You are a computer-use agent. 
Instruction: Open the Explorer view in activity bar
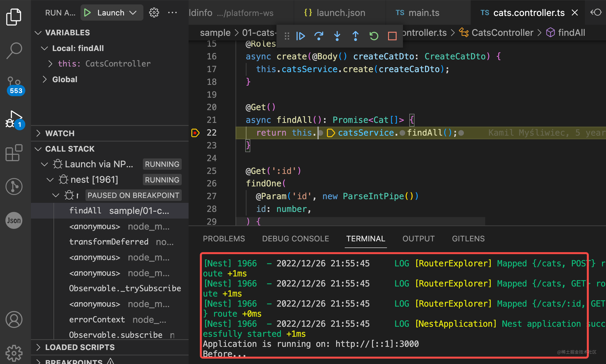[x=14, y=17]
